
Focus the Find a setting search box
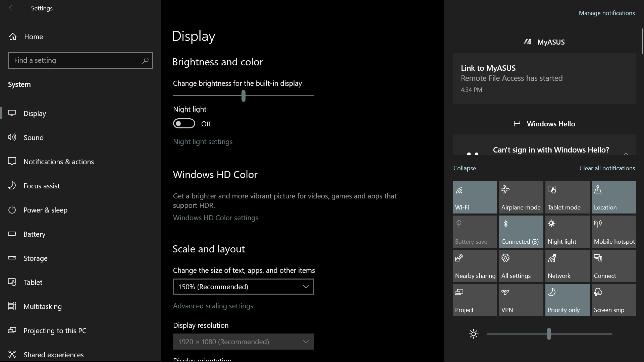pyautogui.click(x=80, y=60)
